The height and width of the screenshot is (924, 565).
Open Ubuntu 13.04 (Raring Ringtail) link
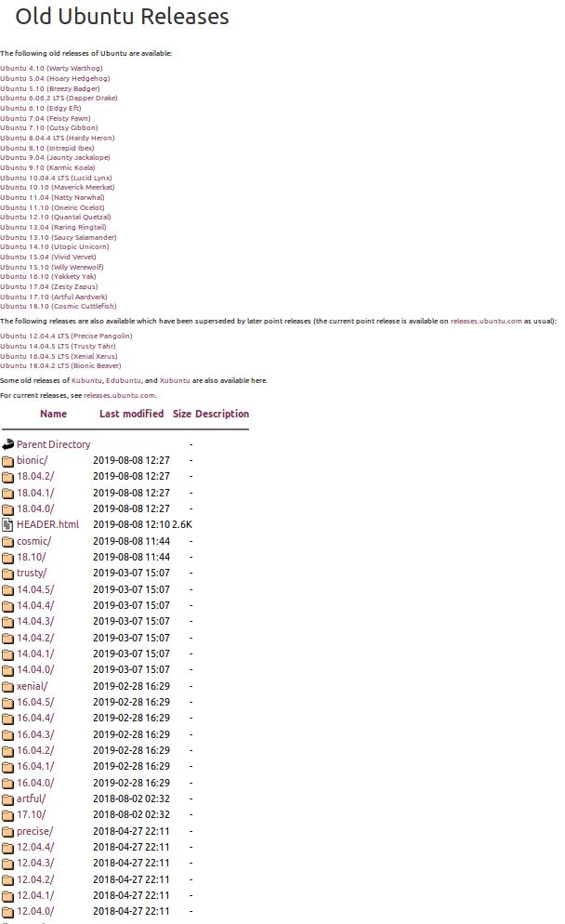53,227
